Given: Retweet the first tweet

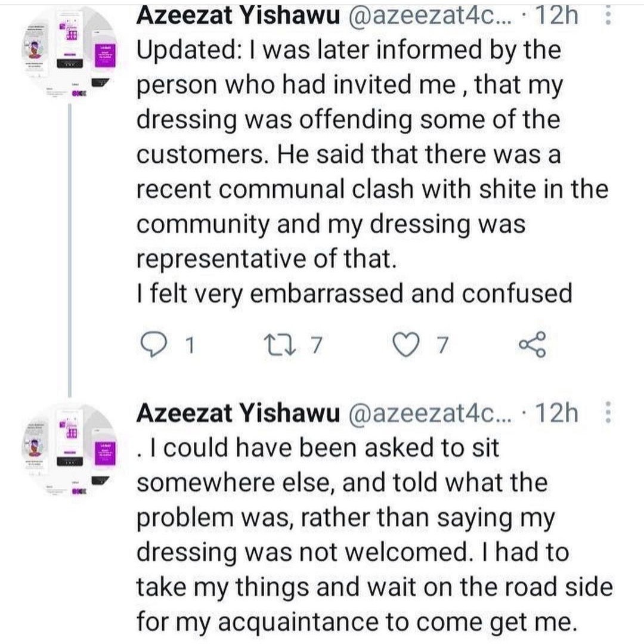Looking at the screenshot, I should point(279,345).
